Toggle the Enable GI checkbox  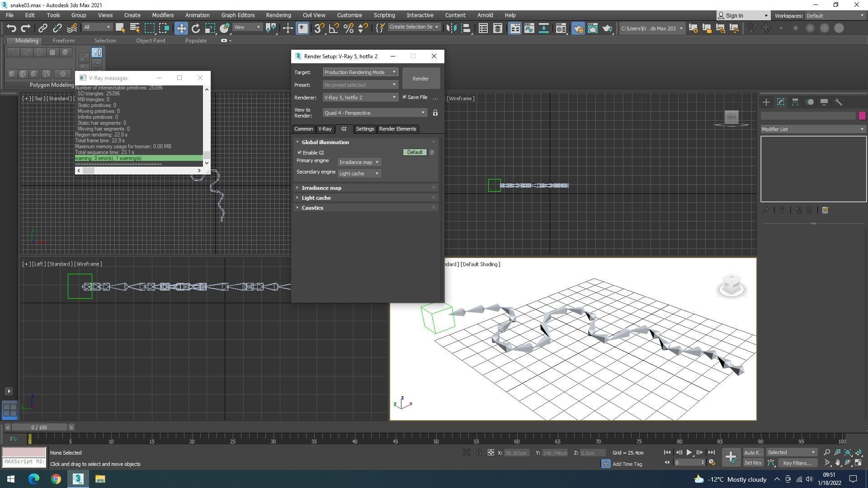299,153
